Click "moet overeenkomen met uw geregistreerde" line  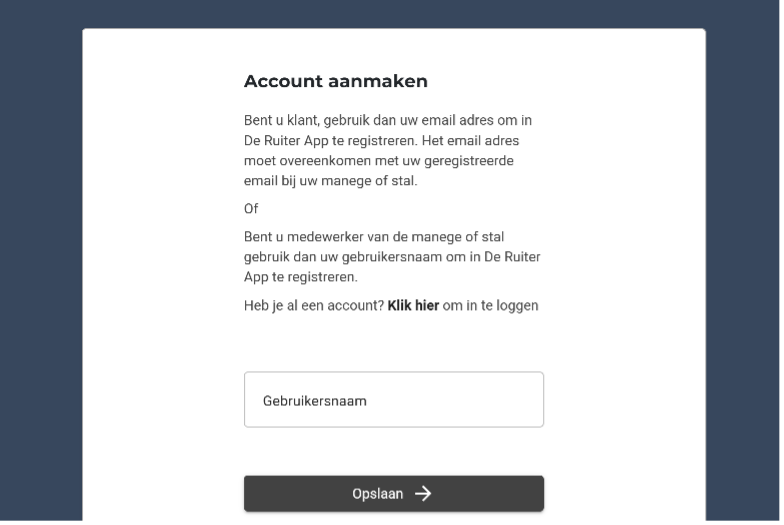point(378,161)
